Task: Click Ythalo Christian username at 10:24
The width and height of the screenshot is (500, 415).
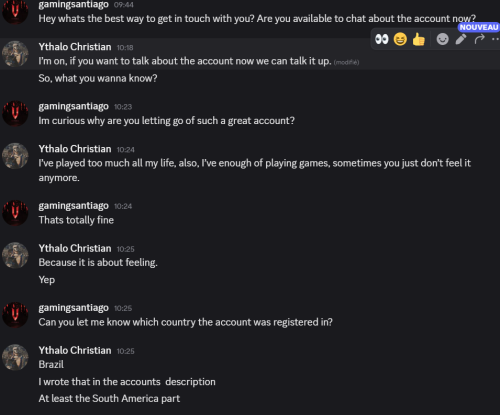Action: pyautogui.click(x=75, y=149)
